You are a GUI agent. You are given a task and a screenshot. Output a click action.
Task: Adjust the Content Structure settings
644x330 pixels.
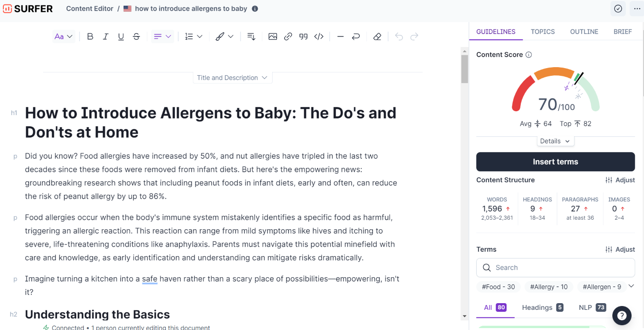click(x=620, y=180)
